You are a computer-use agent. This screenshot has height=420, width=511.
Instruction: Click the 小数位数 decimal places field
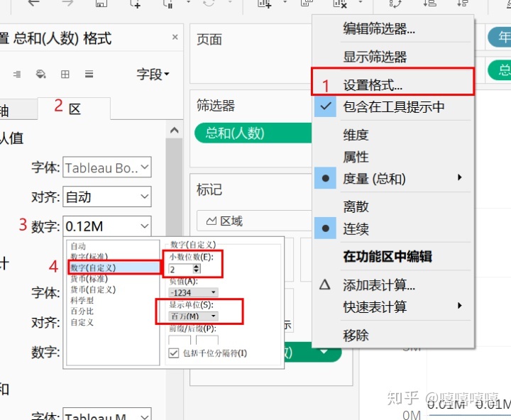point(181,269)
